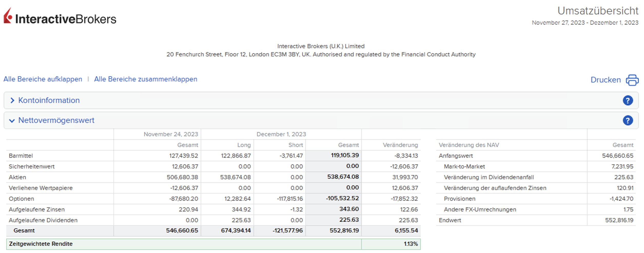Collapse the Nettovermögenswert section chevron
This screenshot has width=644, height=253.
pos(12,121)
